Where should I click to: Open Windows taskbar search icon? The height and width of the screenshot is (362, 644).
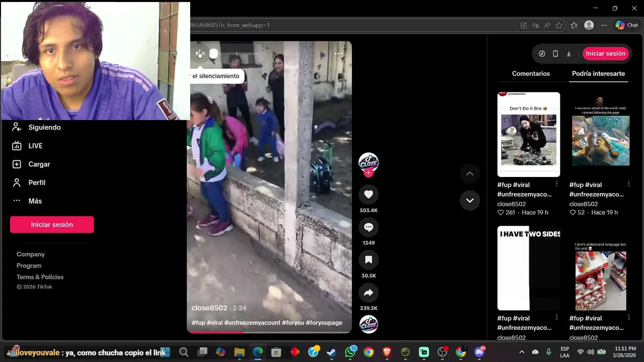point(184,352)
